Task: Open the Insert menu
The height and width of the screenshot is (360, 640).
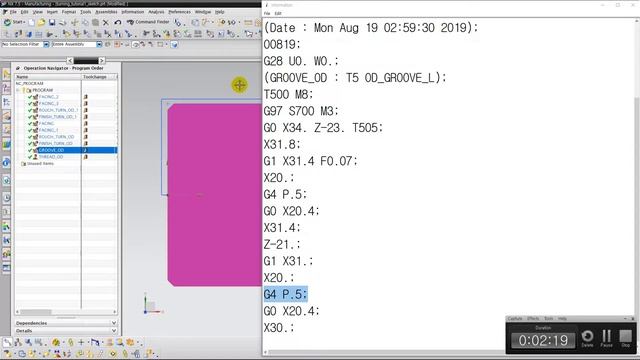Action: 52,12
